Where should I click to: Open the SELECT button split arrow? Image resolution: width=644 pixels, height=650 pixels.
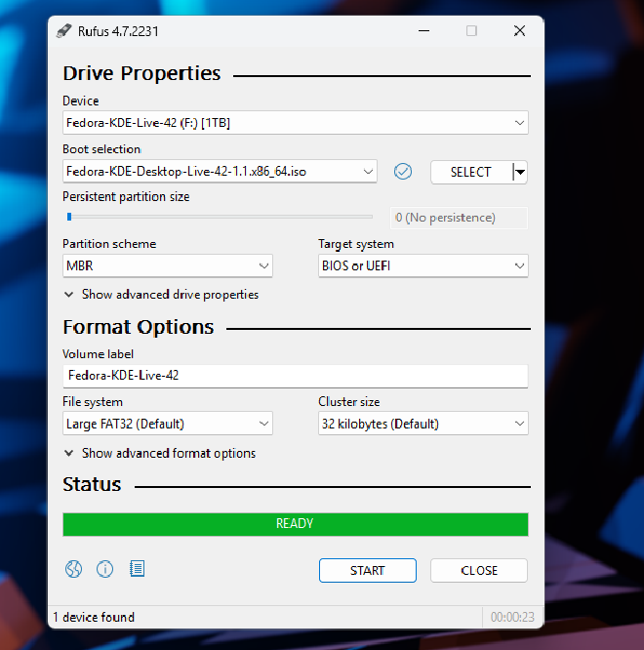(520, 172)
